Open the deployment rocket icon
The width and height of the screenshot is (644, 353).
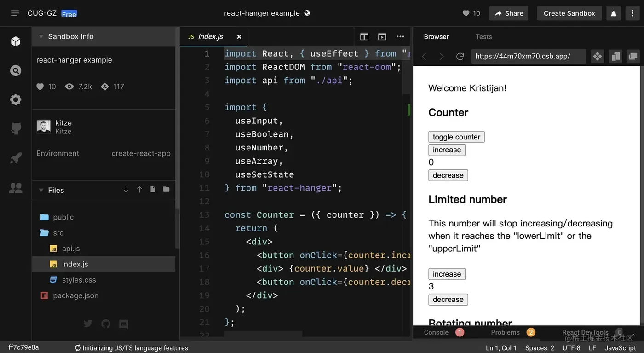click(x=15, y=158)
